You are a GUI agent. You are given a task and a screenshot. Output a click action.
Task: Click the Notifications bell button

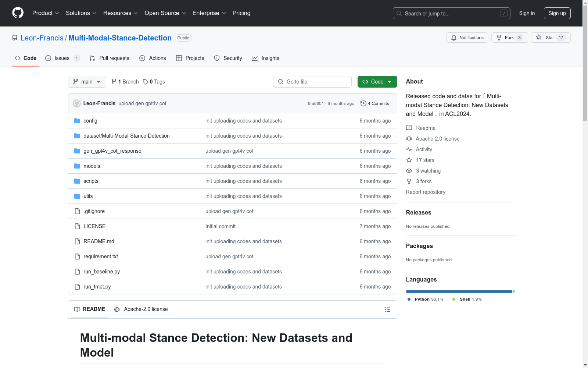click(x=467, y=38)
